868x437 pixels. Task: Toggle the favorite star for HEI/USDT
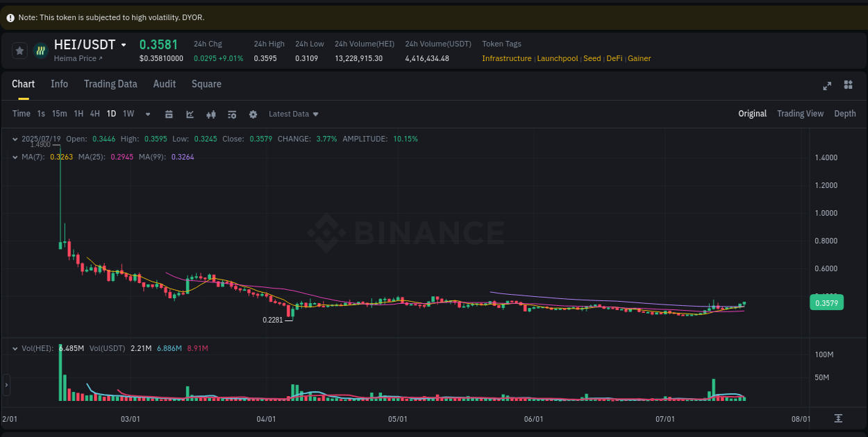click(x=19, y=50)
